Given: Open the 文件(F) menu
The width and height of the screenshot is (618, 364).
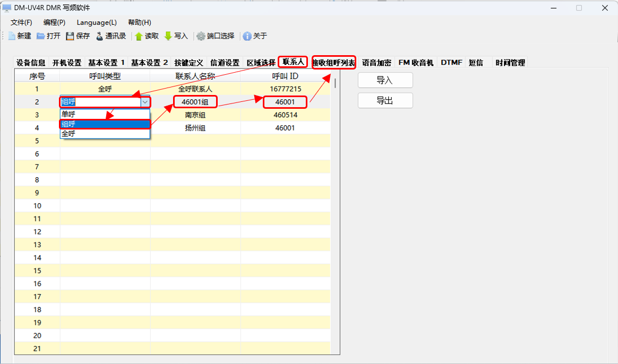Looking at the screenshot, I should point(21,22).
